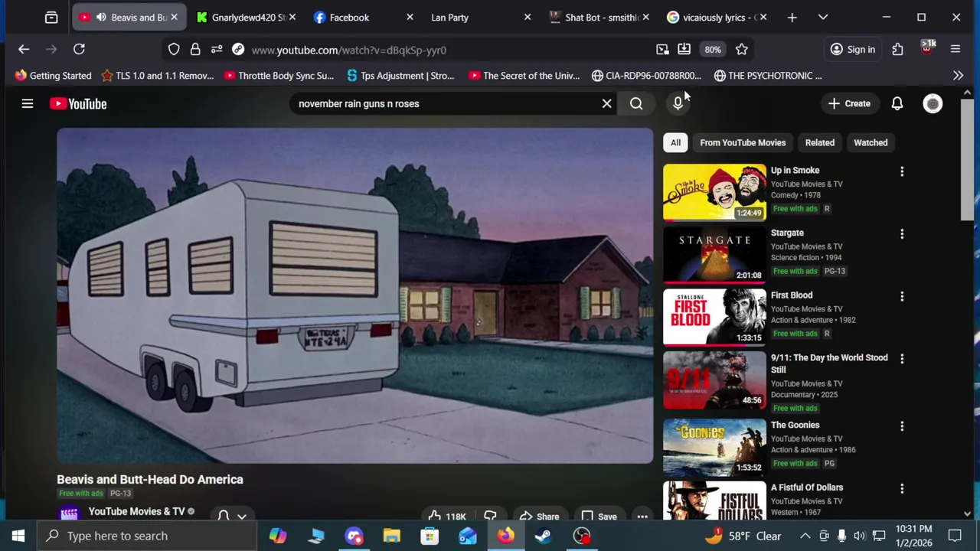The width and height of the screenshot is (980, 551).
Task: Reload the current page
Action: point(79,50)
